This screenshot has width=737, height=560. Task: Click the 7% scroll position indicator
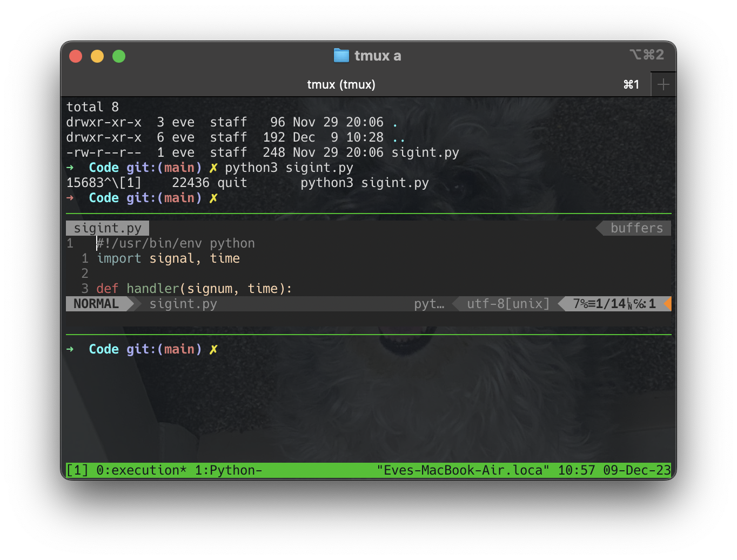(x=579, y=304)
